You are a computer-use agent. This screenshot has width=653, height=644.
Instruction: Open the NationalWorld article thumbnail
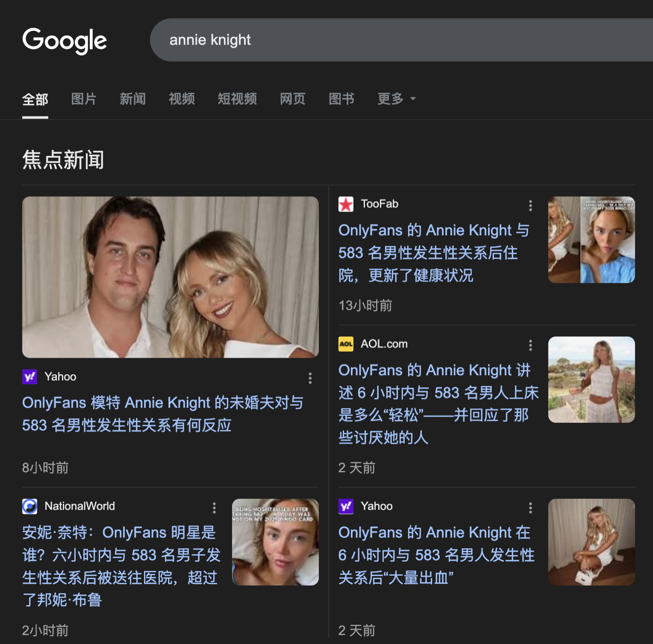(276, 542)
